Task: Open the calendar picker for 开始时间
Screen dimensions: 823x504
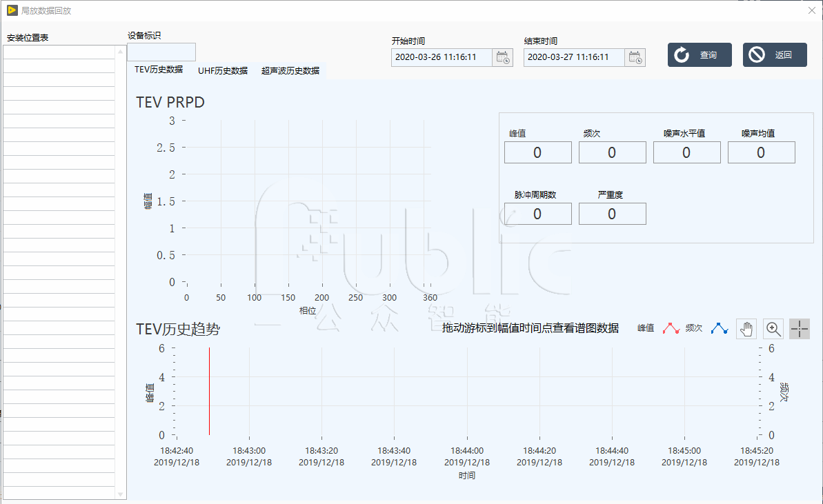Action: coord(503,57)
